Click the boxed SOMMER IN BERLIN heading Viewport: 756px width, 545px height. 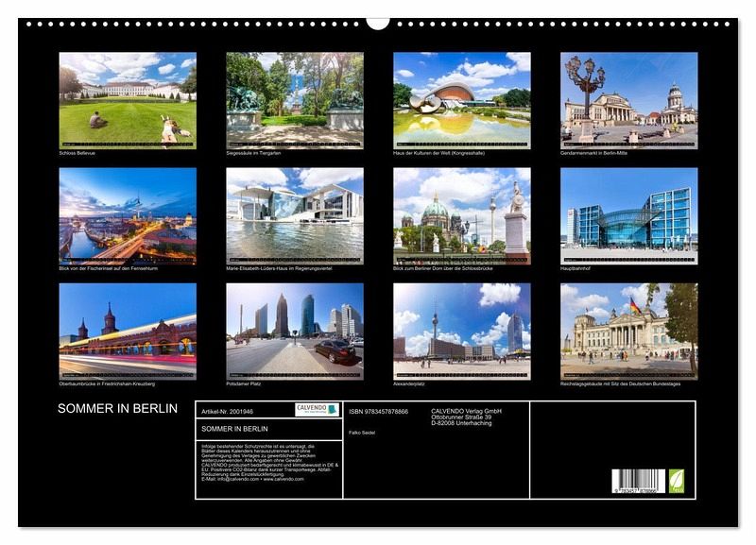coord(234,429)
